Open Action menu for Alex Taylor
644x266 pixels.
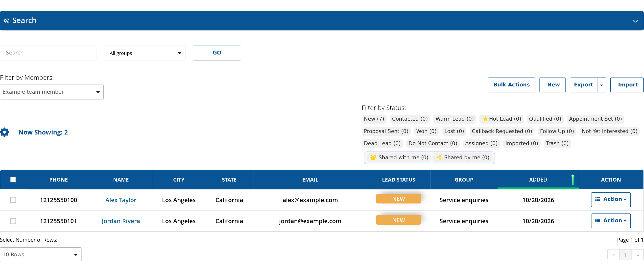point(611,199)
